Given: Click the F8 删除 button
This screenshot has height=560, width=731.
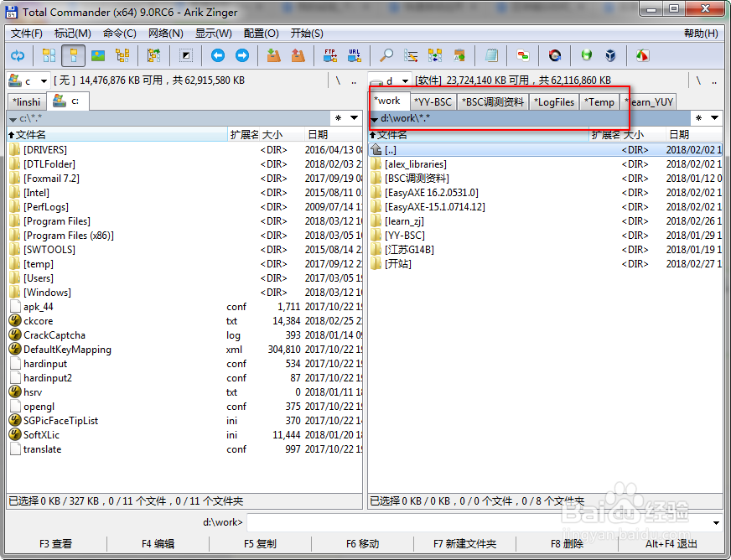Looking at the screenshot, I should point(567,544).
